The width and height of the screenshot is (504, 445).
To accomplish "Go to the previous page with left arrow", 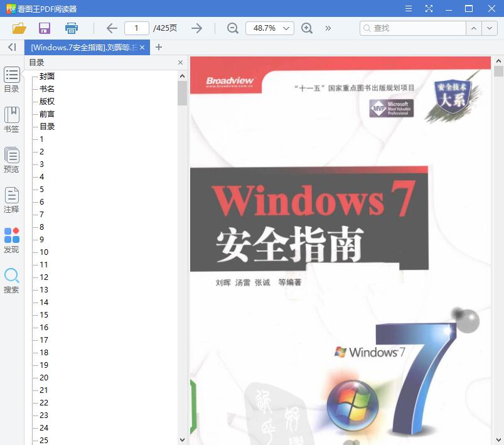I will click(112, 28).
